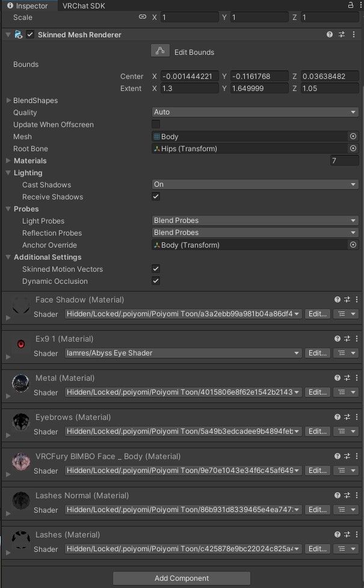Toggle the Inspector lock icon
The height and width of the screenshot is (588, 364).
(351, 5)
